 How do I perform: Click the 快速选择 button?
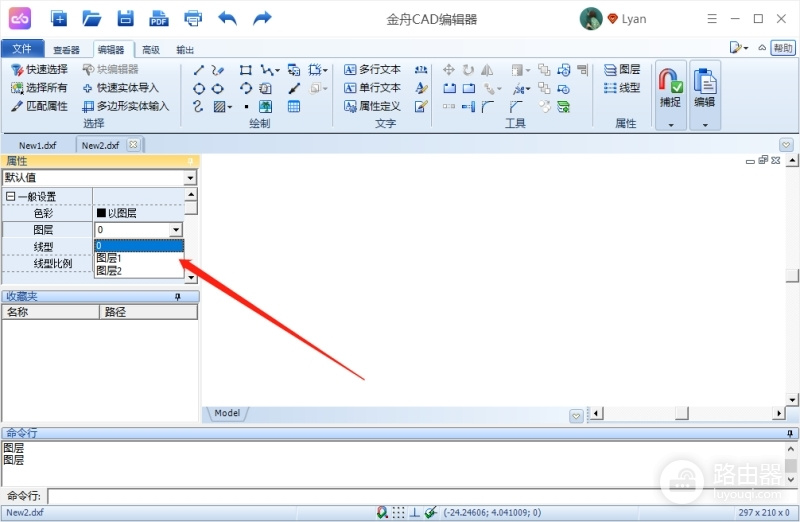click(40, 69)
